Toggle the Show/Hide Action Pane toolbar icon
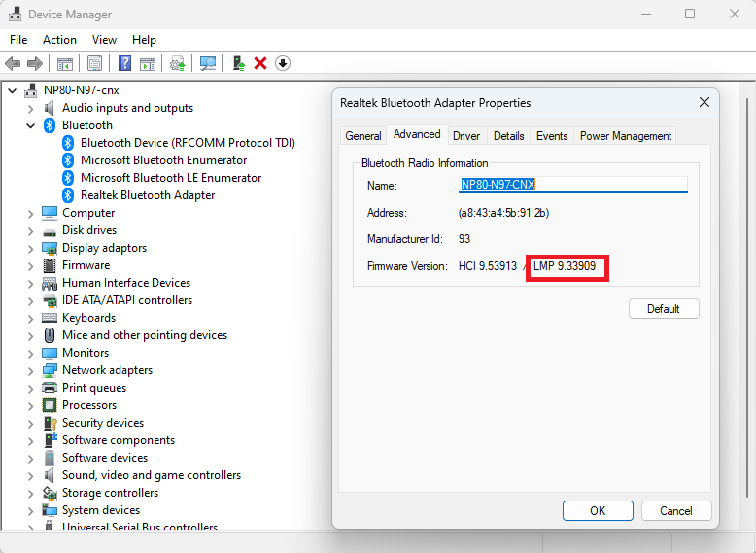This screenshot has width=756, height=553. (x=148, y=63)
